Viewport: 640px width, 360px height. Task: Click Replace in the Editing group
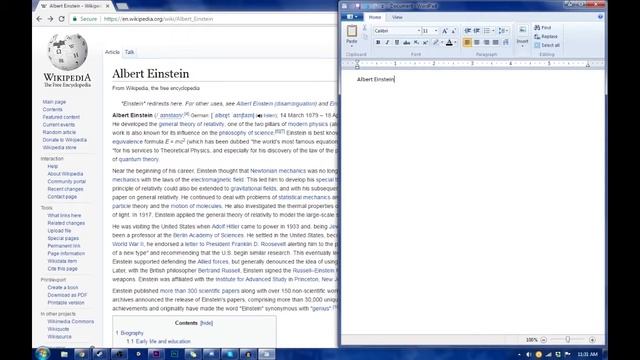pos(546,36)
